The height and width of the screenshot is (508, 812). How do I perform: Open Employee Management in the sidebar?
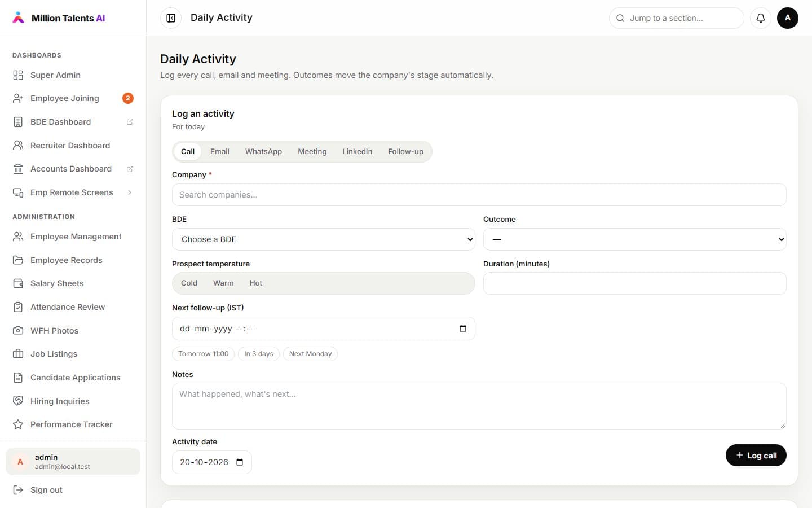73,237
